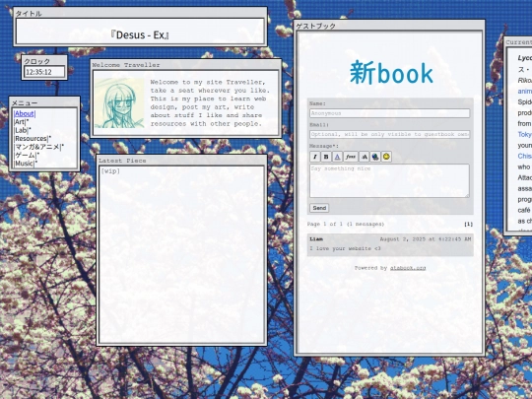Click the Latest Piece window title
532x399 pixels.
pyautogui.click(x=122, y=161)
